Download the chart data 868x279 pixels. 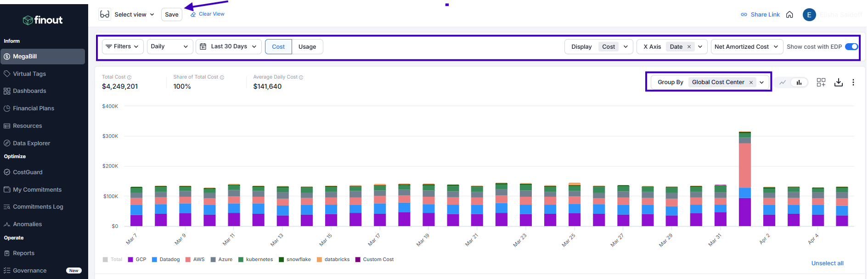[x=839, y=82]
